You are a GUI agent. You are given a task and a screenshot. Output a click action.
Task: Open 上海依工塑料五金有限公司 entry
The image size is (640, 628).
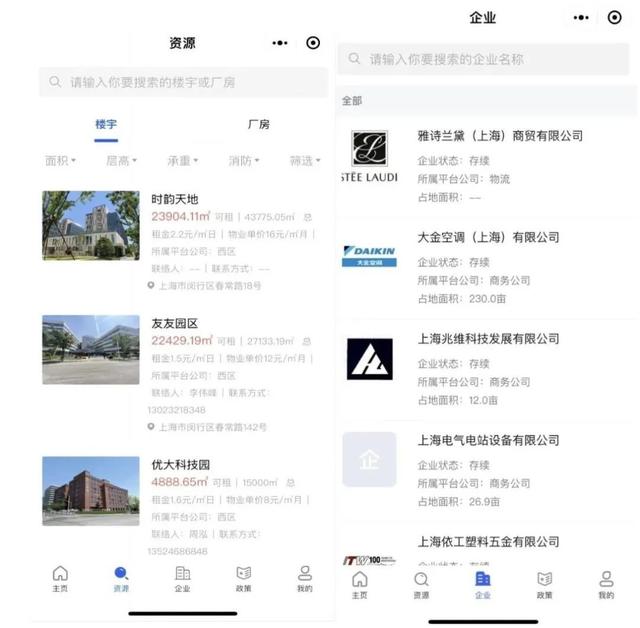[488, 542]
